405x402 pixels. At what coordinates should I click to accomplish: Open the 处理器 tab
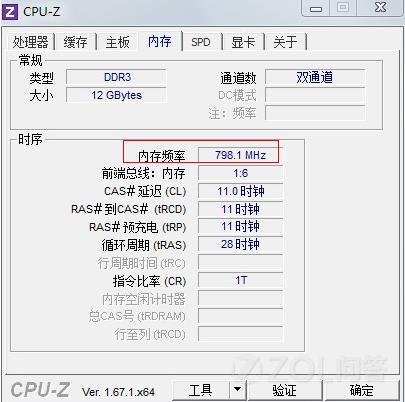30,42
